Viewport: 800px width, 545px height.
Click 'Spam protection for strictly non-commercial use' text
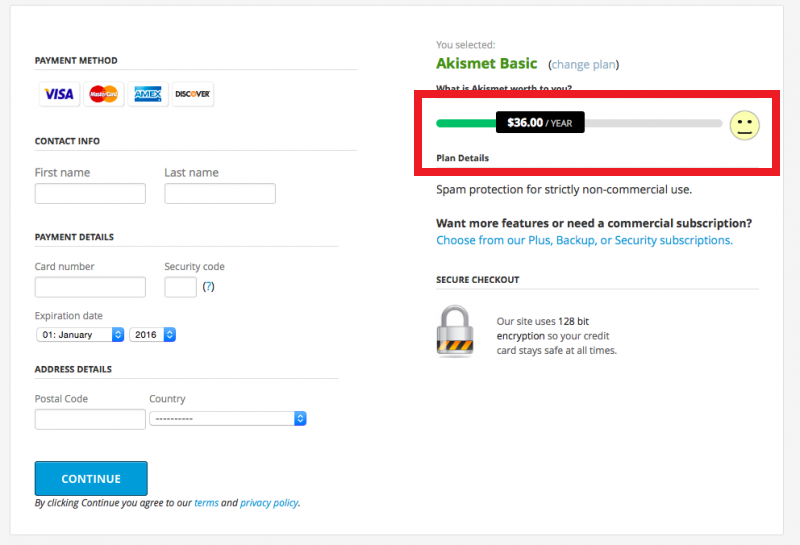(564, 190)
